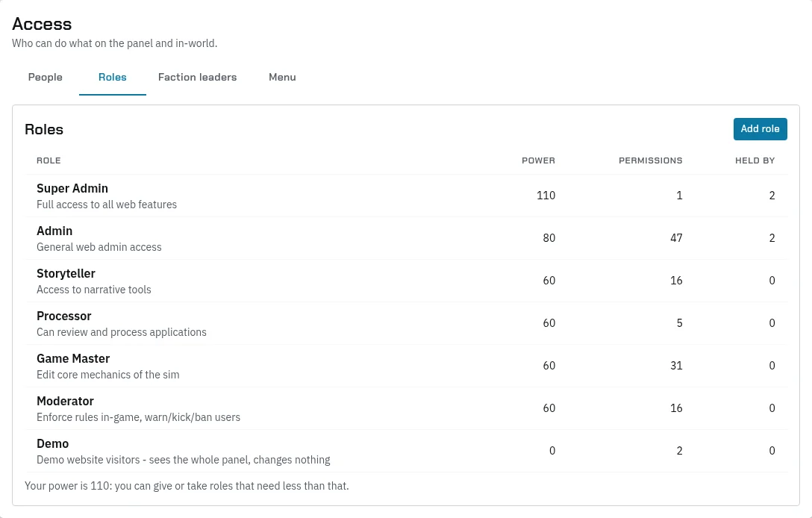
Task: Click 'Access to narrative tools' description
Action: pos(94,290)
